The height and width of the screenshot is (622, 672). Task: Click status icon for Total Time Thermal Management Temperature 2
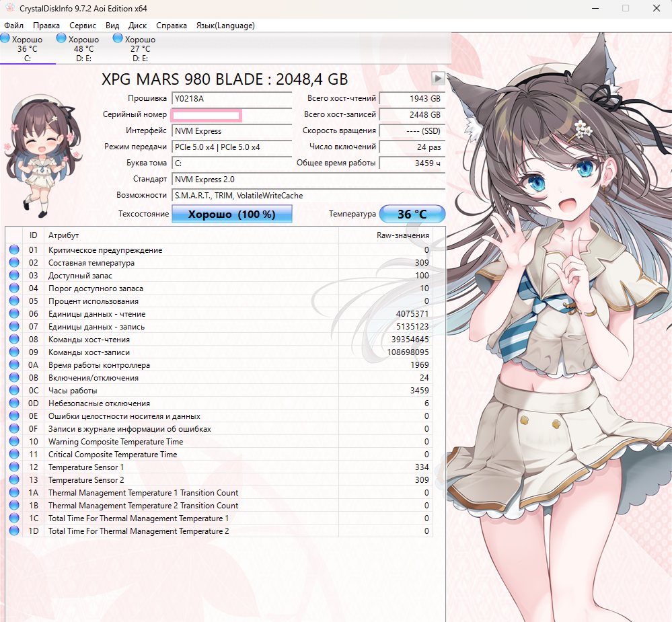14,531
